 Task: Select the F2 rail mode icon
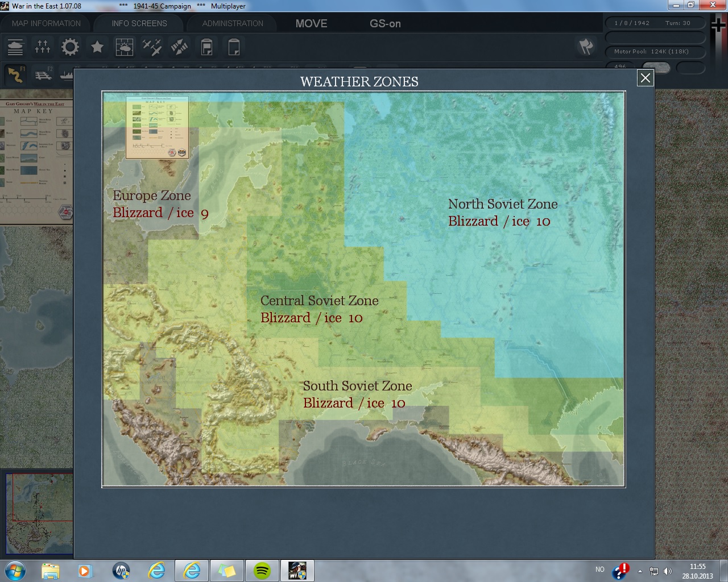43,74
